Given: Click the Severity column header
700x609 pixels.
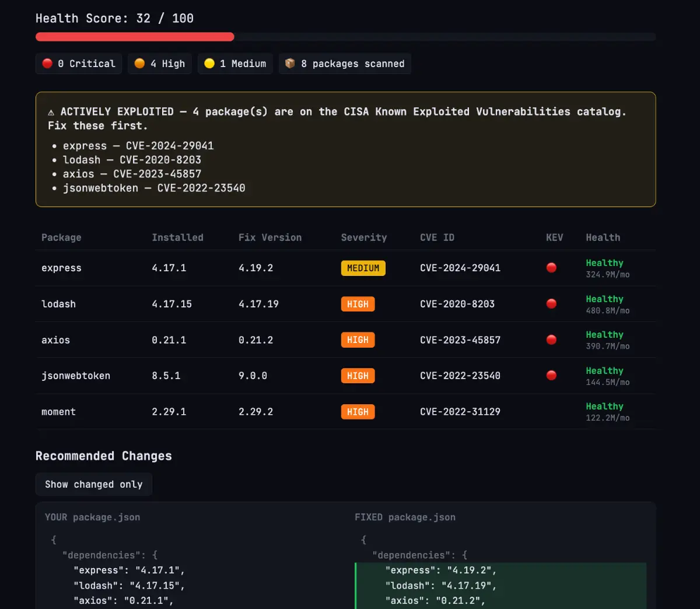Looking at the screenshot, I should pos(364,237).
